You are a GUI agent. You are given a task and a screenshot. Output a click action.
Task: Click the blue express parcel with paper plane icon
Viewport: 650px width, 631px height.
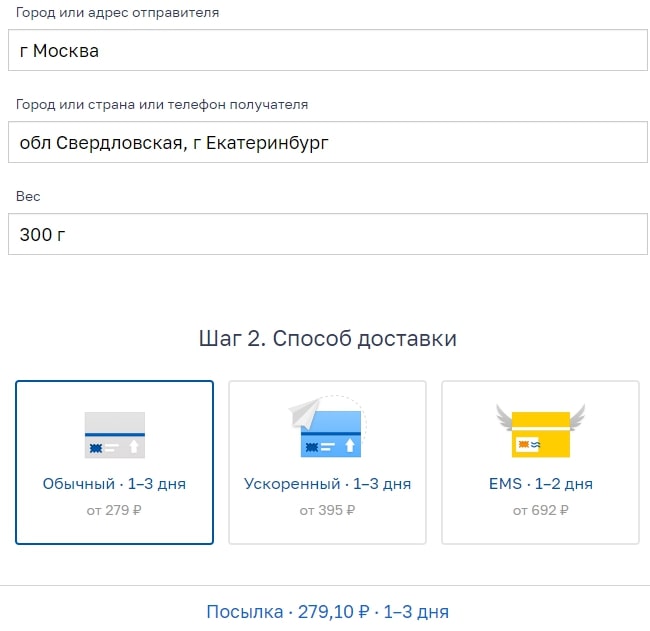click(x=327, y=427)
